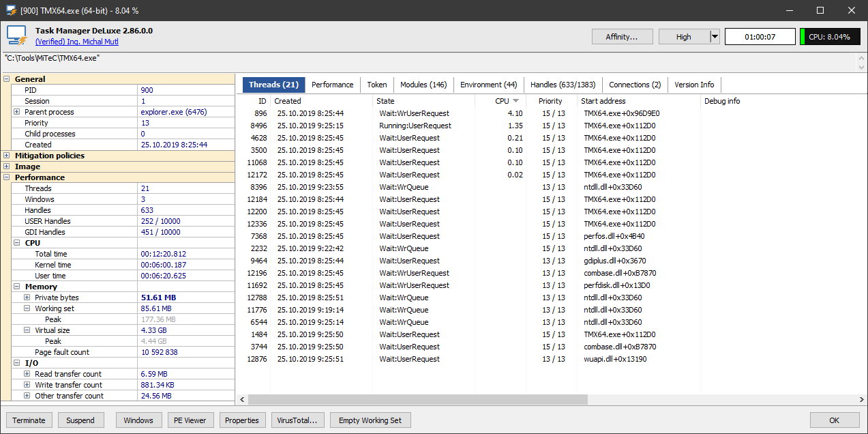Screen dimensions: 868x434
Task: Collapse the General section
Action: (7, 79)
